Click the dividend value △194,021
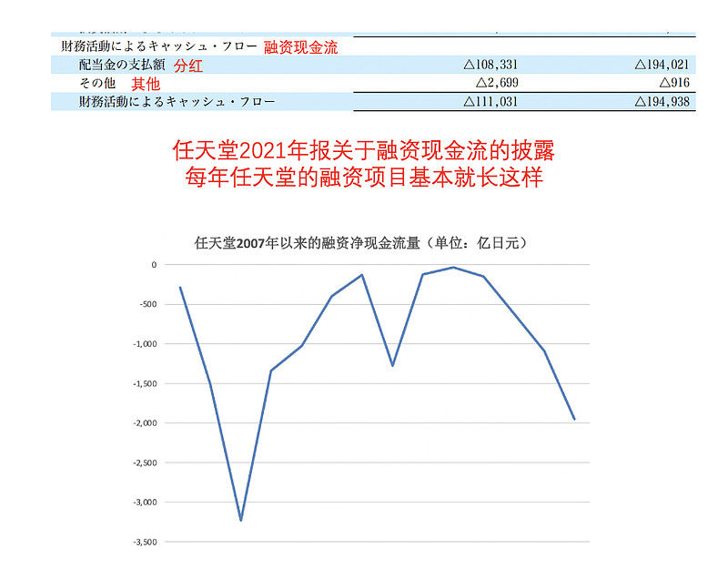Viewport: 728px width, 569px height. [x=662, y=65]
